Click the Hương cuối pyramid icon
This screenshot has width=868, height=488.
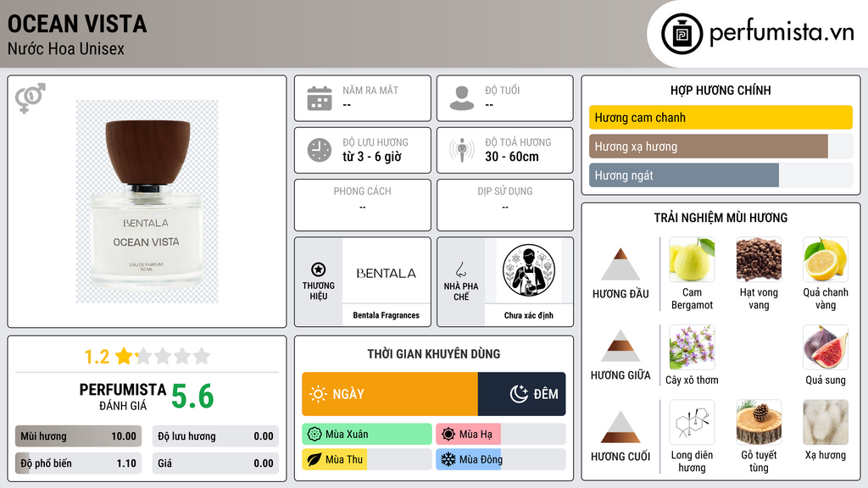tap(620, 427)
